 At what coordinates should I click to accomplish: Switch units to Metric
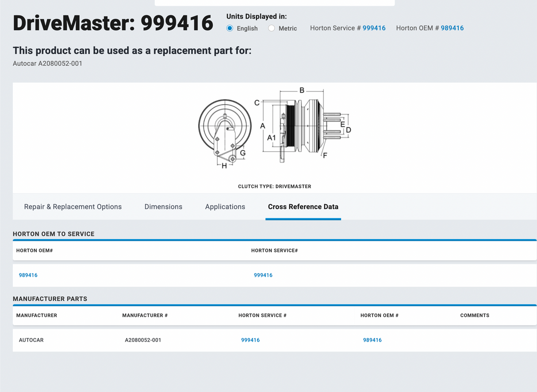point(272,28)
